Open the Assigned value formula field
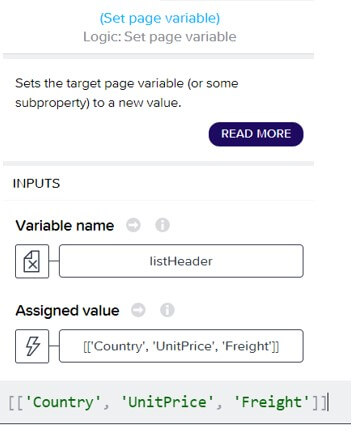The width and height of the screenshot is (360, 432). point(181,346)
